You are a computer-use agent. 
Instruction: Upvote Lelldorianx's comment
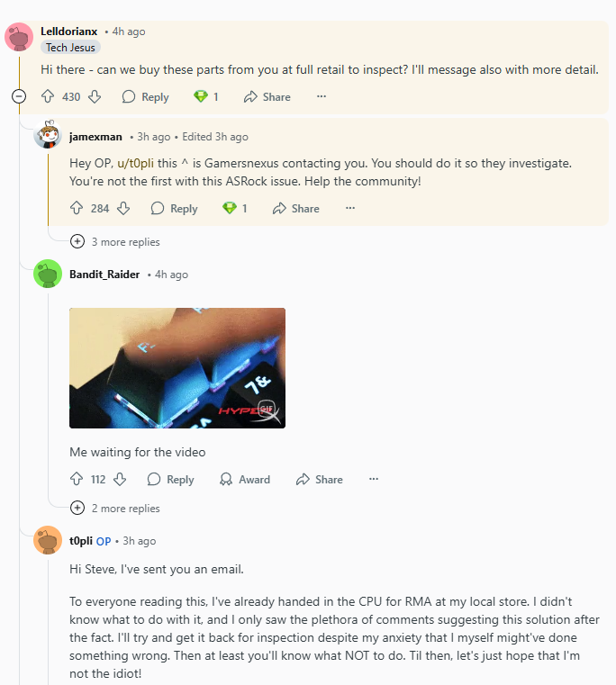[x=48, y=96]
